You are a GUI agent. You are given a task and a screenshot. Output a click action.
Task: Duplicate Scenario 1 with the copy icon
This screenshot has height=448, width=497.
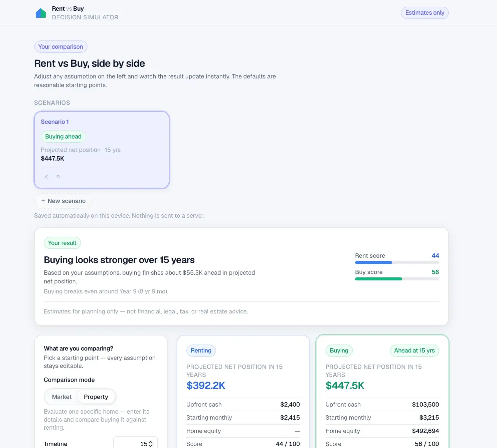point(58,177)
